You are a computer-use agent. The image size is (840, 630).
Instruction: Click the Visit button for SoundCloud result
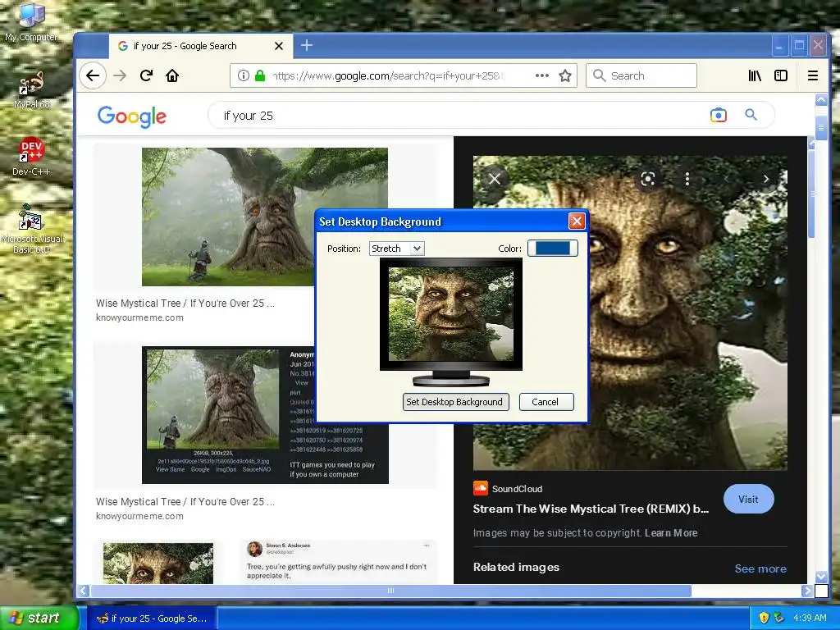748,500
